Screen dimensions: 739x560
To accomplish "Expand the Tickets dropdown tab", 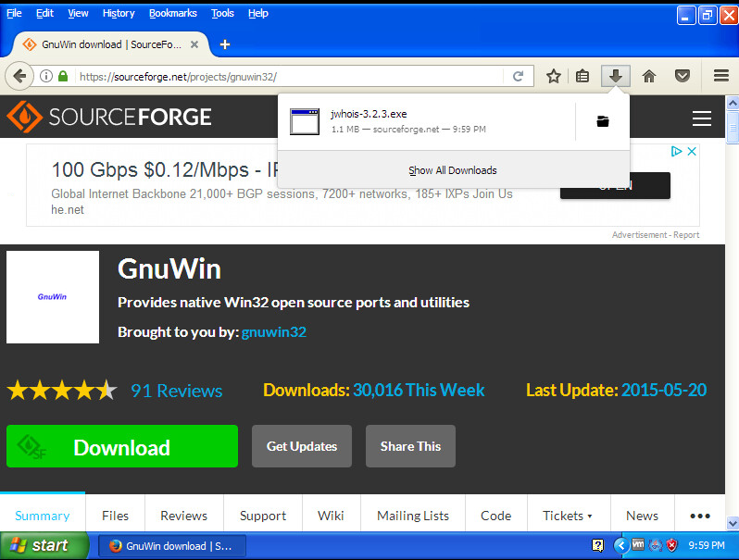I will [x=568, y=516].
